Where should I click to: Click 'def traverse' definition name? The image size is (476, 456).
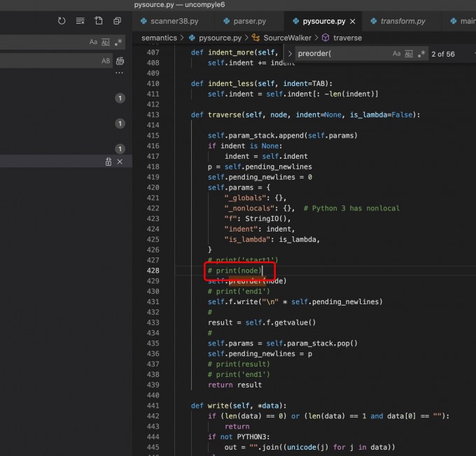224,115
